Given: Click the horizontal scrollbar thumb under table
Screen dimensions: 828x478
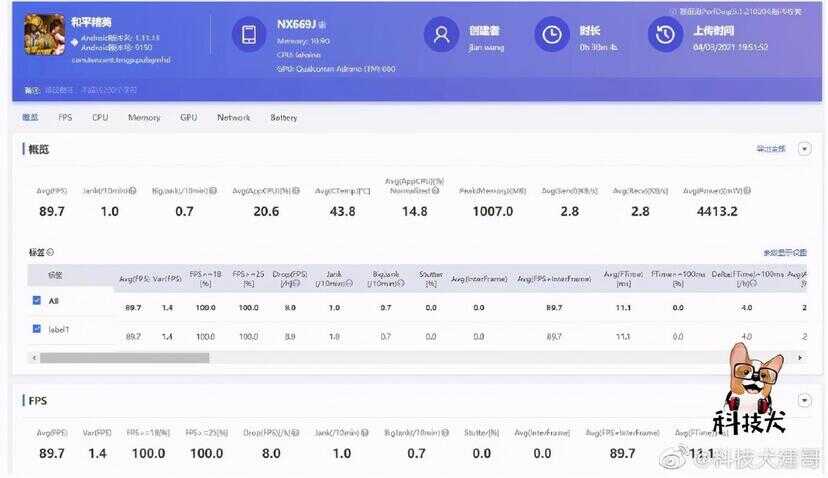Looking at the screenshot, I should pos(125,358).
